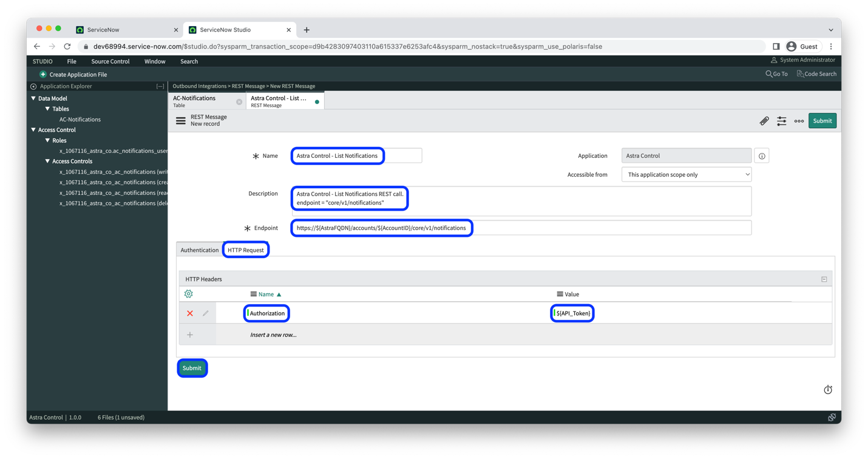Collapse the Roles tree node
This screenshot has width=868, height=459.
[47, 140]
